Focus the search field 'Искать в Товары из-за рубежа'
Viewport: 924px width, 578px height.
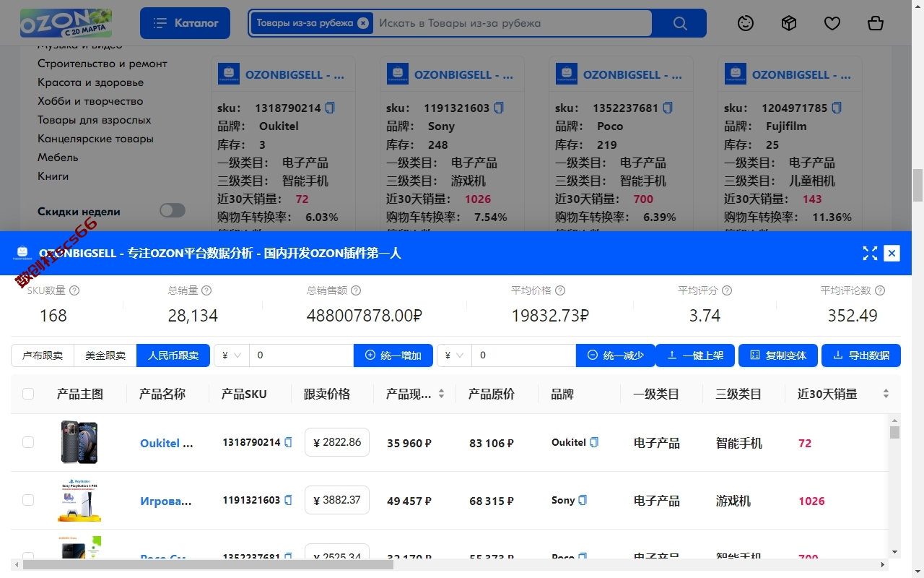(513, 23)
